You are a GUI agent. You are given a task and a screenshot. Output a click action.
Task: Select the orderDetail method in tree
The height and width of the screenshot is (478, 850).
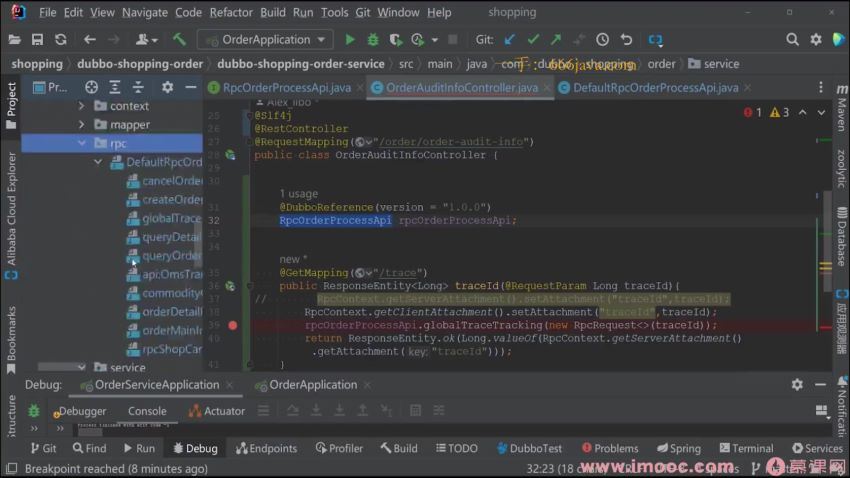click(x=164, y=312)
